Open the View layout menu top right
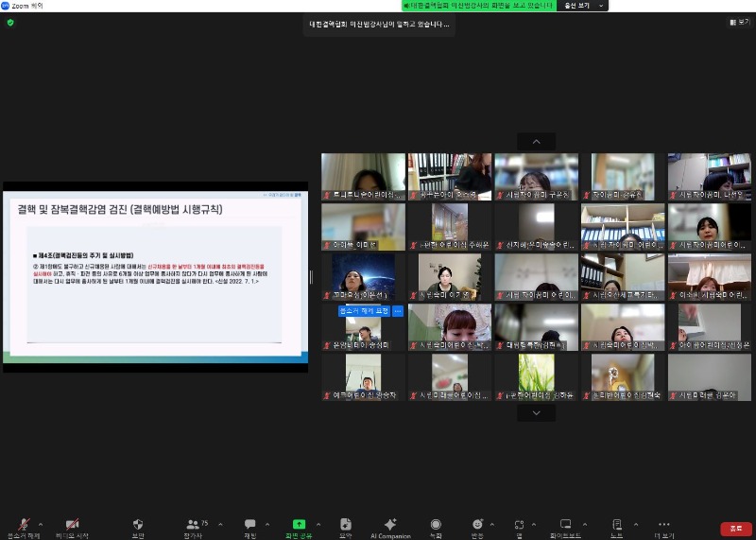The image size is (756, 540). 739,22
